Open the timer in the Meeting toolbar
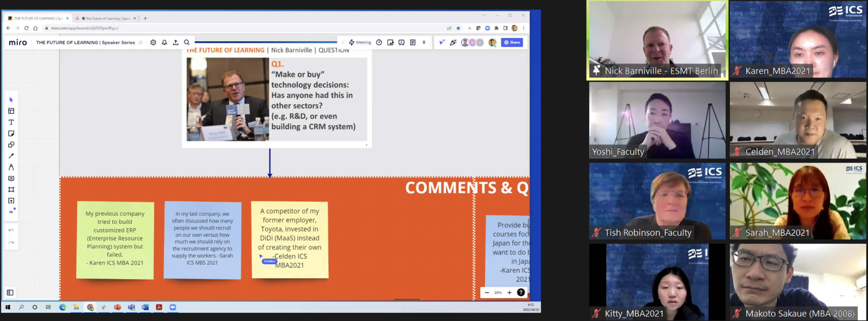Viewport: 868px width, 321px height. click(379, 43)
